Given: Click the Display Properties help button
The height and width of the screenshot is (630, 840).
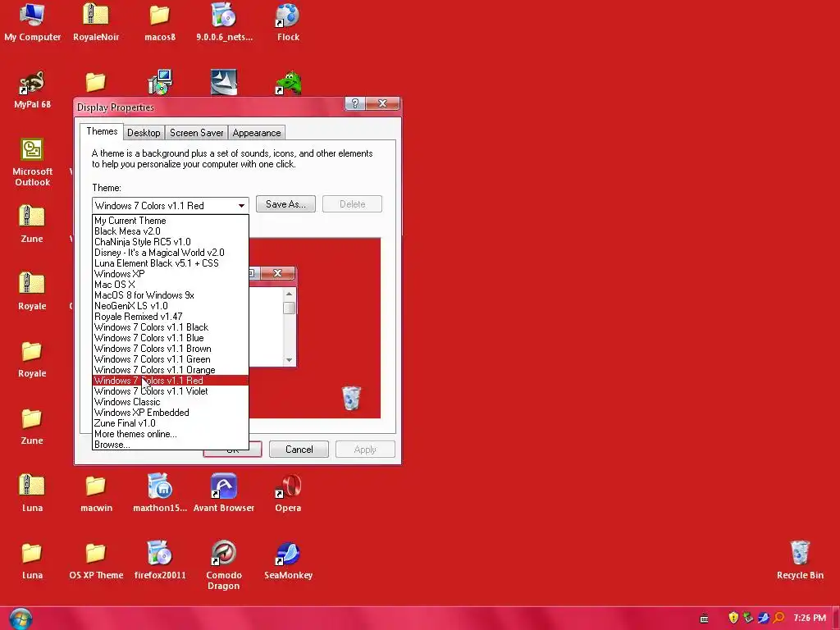Looking at the screenshot, I should click(354, 103).
